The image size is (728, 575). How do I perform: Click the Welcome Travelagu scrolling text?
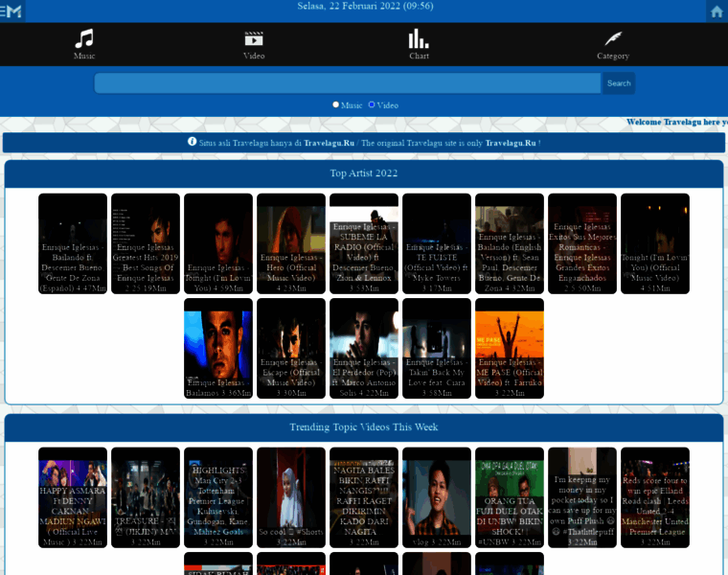click(x=677, y=122)
